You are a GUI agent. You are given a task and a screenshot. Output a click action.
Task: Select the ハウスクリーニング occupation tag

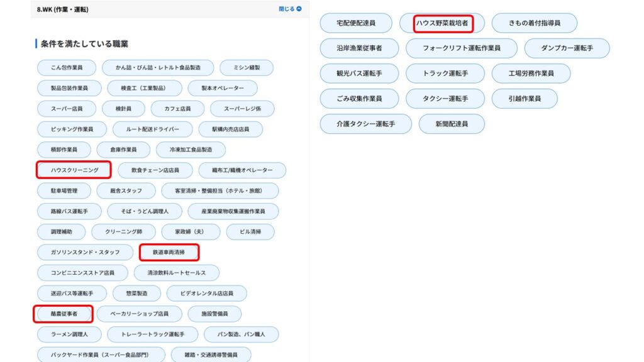pos(74,170)
